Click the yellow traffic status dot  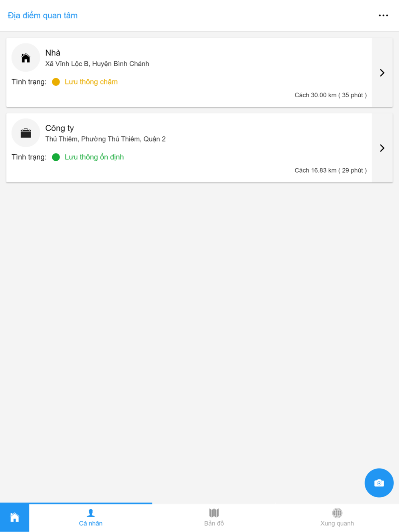pyautogui.click(x=56, y=82)
